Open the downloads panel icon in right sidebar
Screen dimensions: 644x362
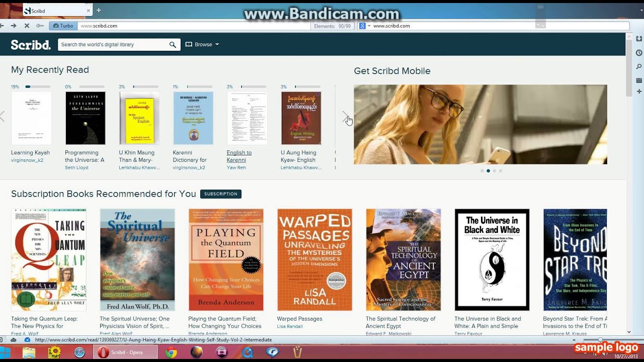(639, 39)
